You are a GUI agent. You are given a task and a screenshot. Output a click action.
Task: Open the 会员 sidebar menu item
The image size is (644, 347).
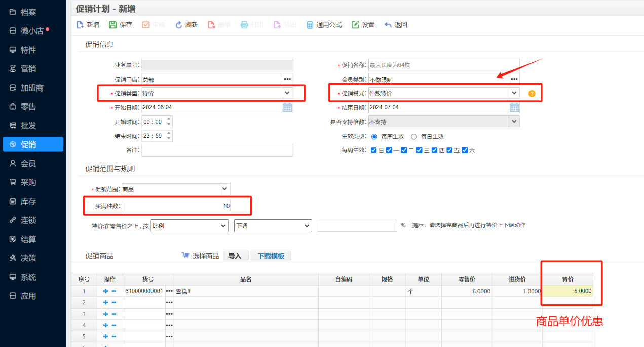(33, 163)
